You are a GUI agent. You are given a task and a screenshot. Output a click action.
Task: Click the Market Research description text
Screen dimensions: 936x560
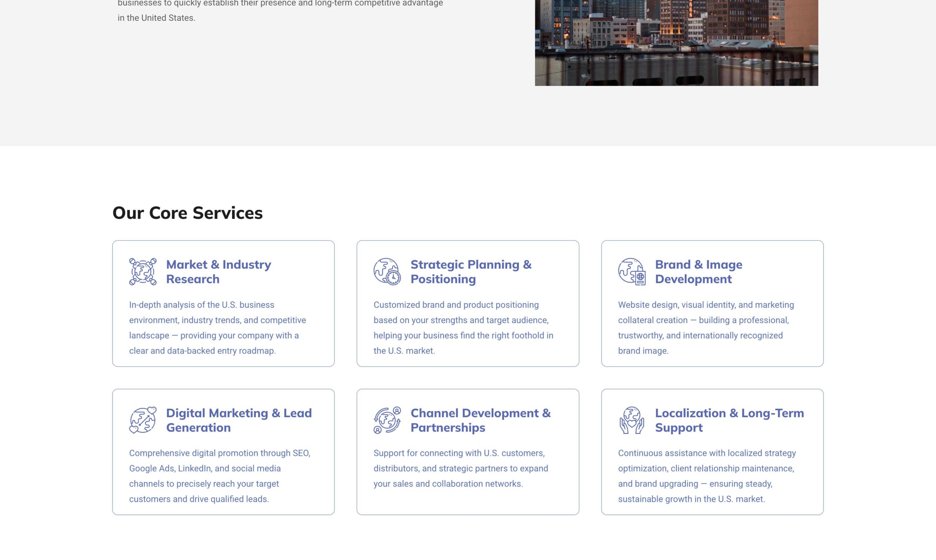[x=218, y=328]
